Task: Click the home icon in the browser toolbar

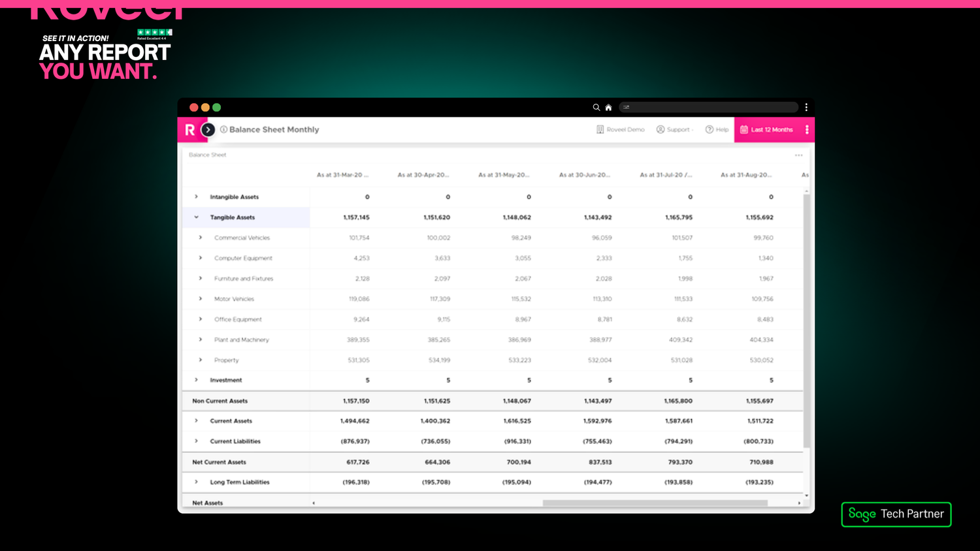Action: pos(608,107)
